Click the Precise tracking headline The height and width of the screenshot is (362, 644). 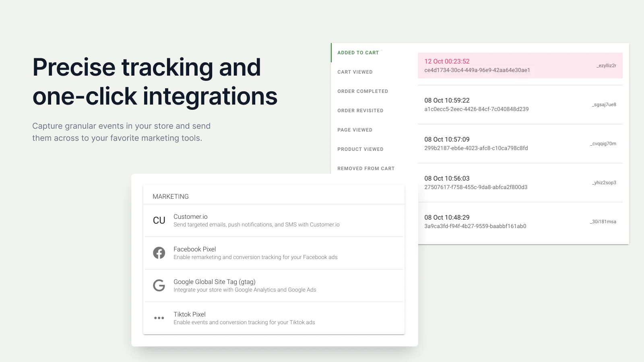click(155, 82)
